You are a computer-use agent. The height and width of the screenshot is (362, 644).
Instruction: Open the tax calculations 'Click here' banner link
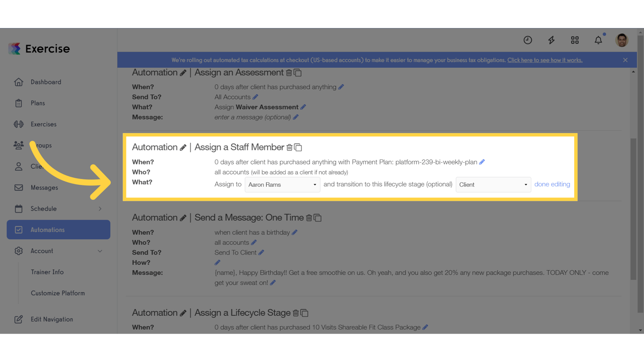[545, 60]
